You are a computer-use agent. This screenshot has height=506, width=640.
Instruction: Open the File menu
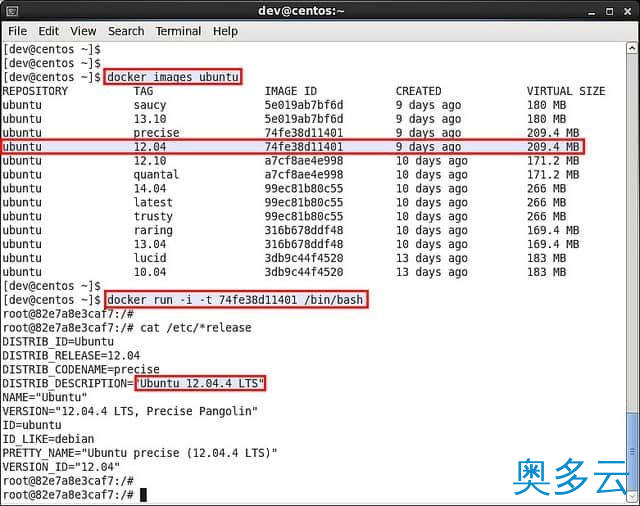[x=18, y=31]
